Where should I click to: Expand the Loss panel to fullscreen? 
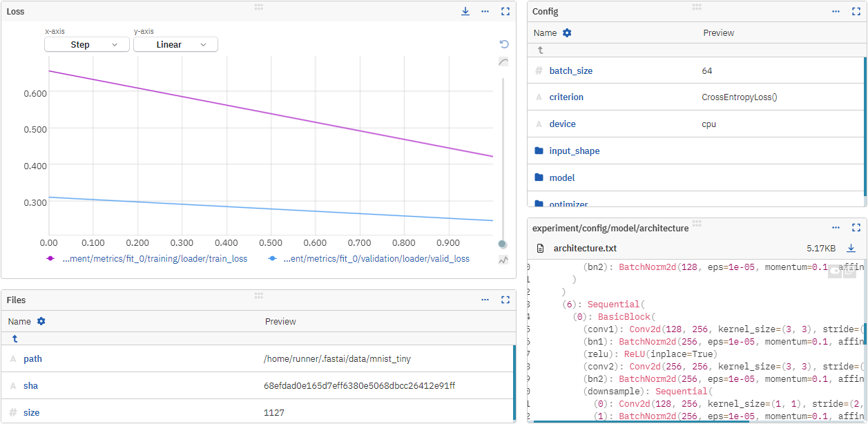[x=505, y=11]
